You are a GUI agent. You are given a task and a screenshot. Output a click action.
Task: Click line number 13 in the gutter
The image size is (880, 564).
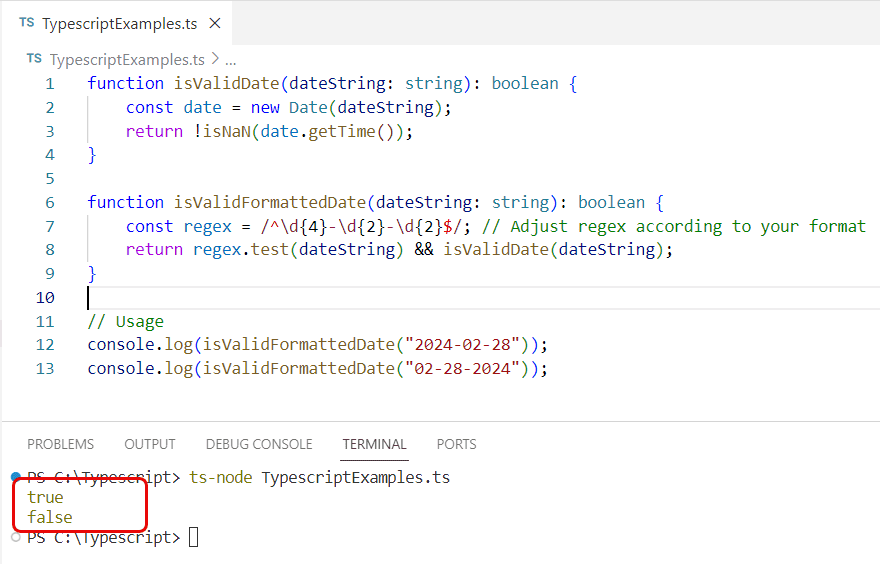[45, 369]
